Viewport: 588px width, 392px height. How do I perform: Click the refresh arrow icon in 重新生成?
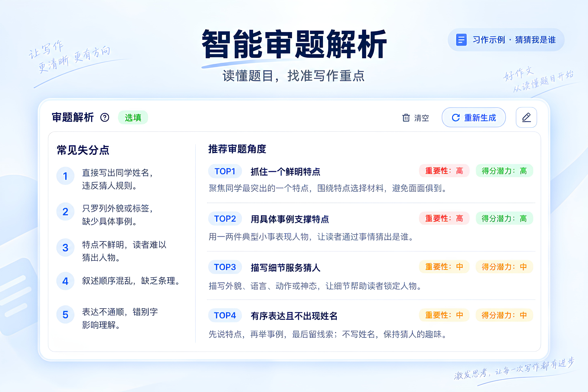[x=456, y=118]
